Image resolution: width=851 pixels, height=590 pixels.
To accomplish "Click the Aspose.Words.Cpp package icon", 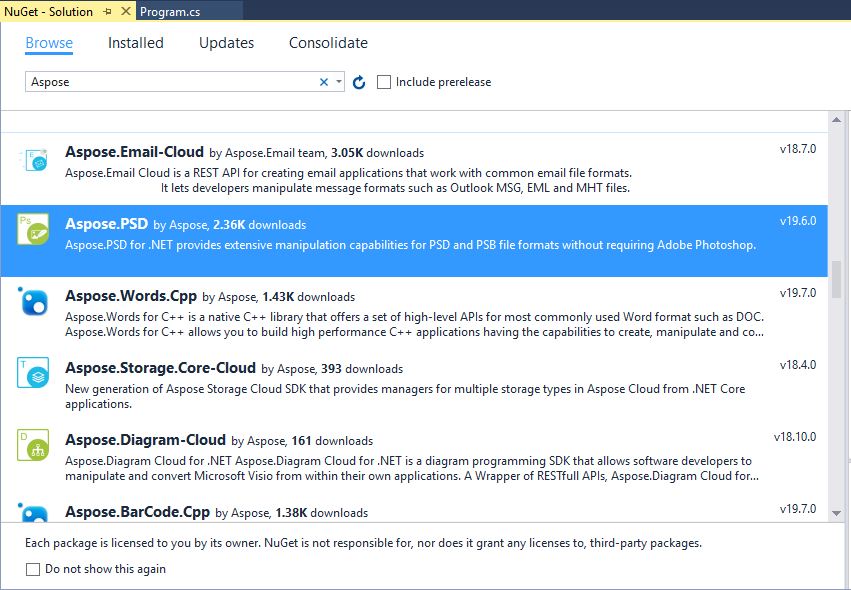I will pos(34,301).
